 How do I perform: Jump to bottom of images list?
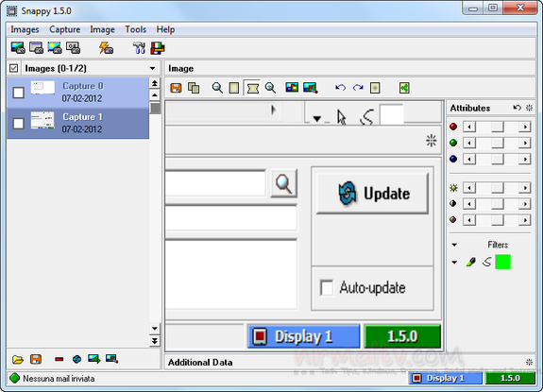pos(155,341)
